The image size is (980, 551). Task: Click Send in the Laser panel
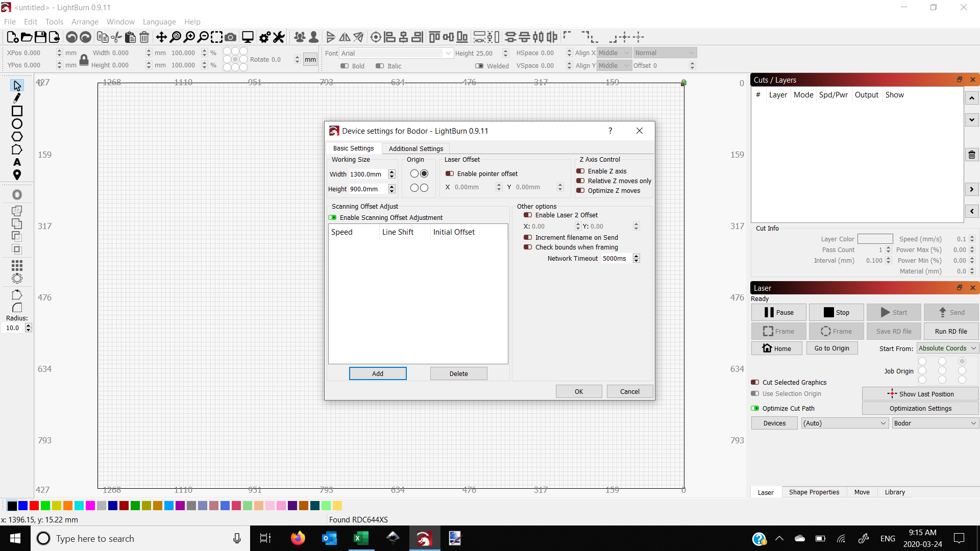[x=951, y=312]
